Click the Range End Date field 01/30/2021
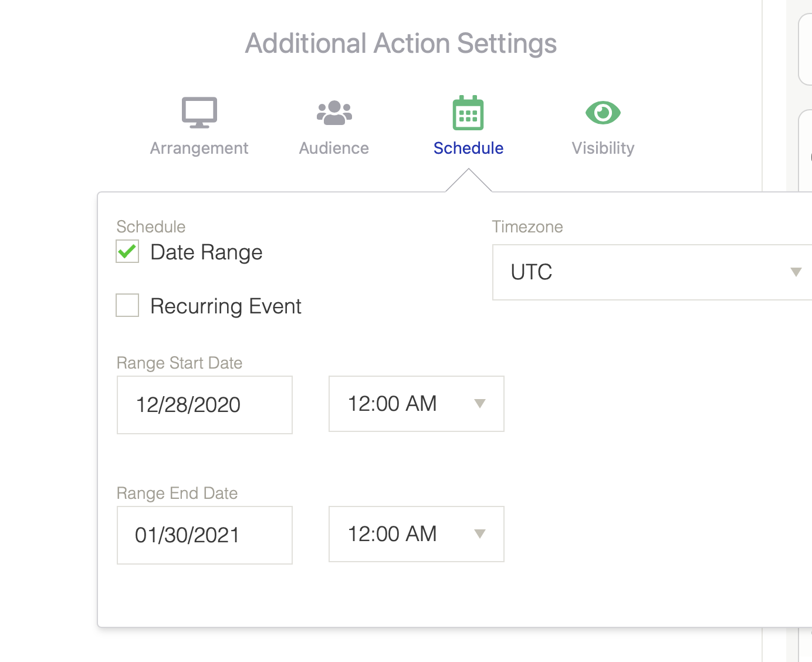Viewport: 812px width, 662px height. coord(205,535)
